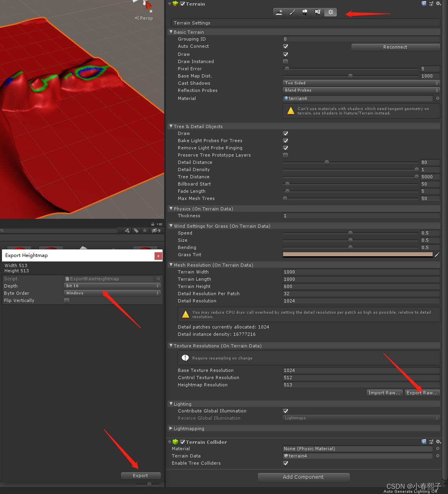Open the Cast Shadows Two Sided dropdown

tap(360, 83)
